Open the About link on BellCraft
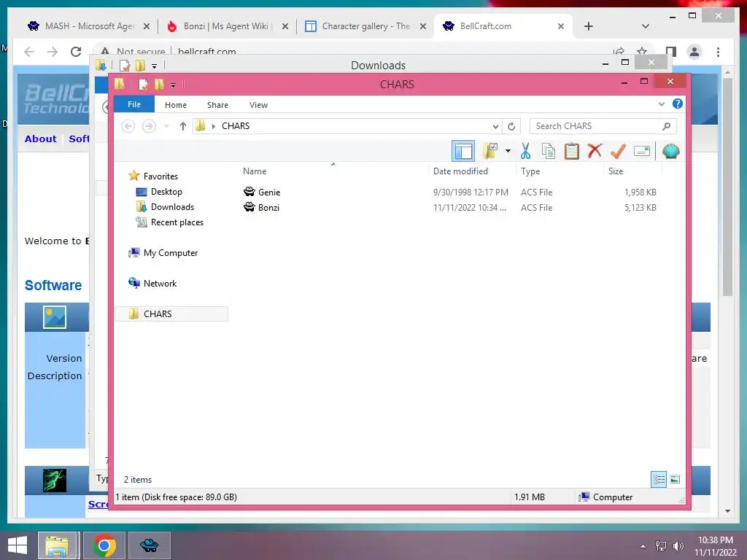 (41, 139)
